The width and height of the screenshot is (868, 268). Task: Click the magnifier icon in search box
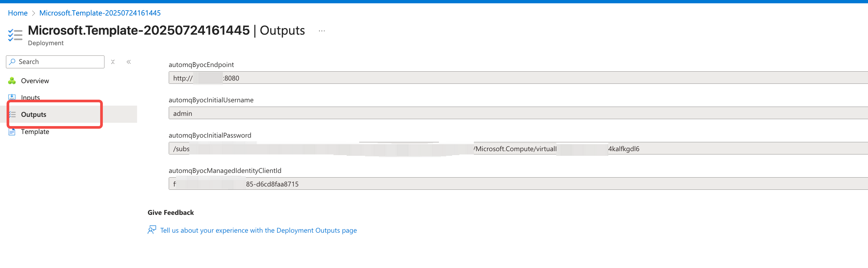[13, 62]
